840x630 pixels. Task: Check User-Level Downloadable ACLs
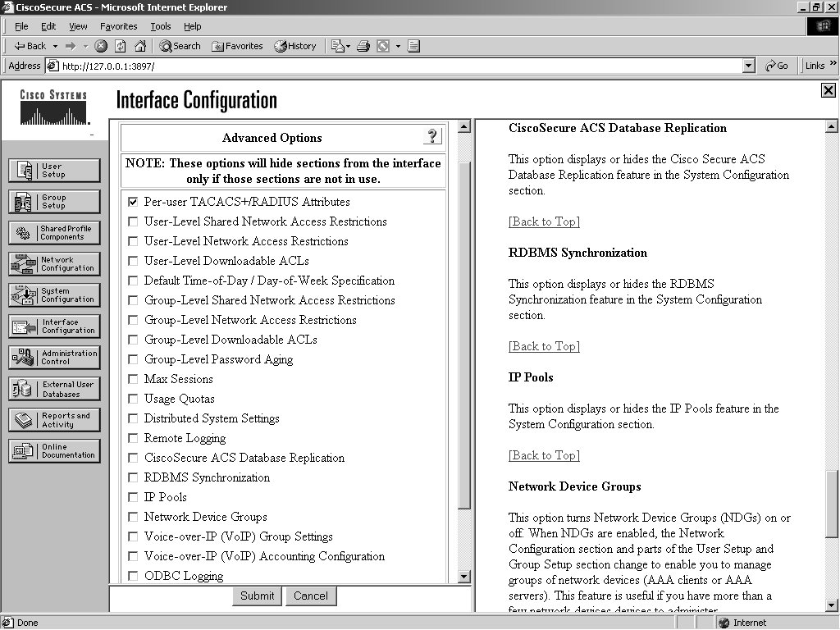(x=133, y=261)
